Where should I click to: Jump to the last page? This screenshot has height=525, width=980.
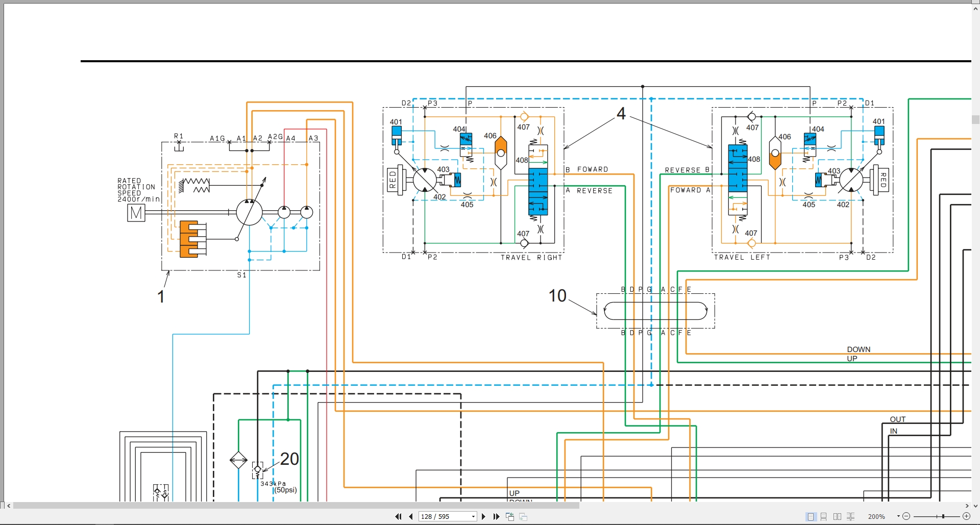pyautogui.click(x=496, y=517)
